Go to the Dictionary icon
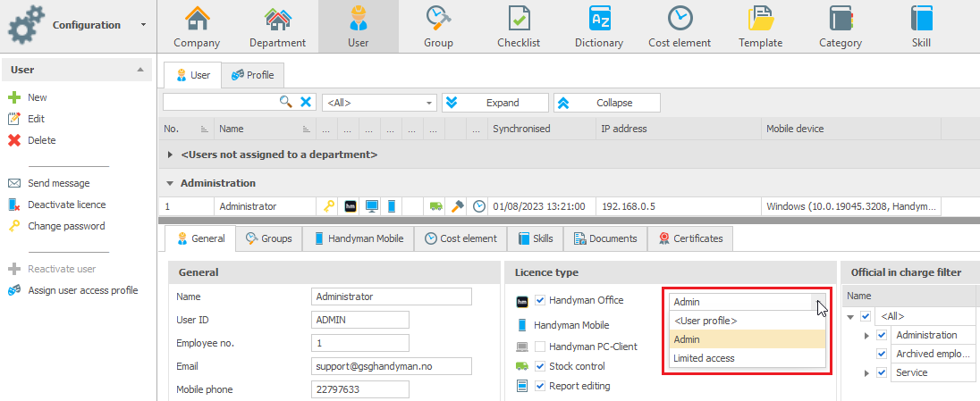This screenshot has width=980, height=401. tap(599, 18)
